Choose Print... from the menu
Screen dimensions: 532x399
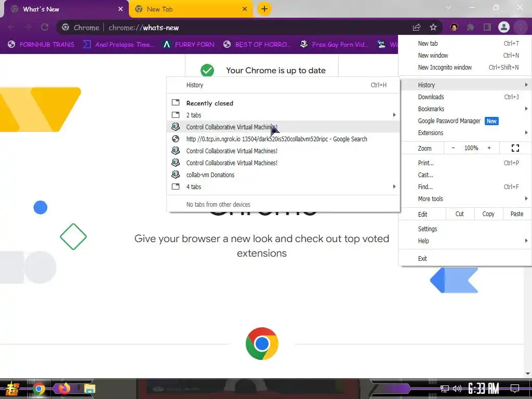tap(465, 163)
